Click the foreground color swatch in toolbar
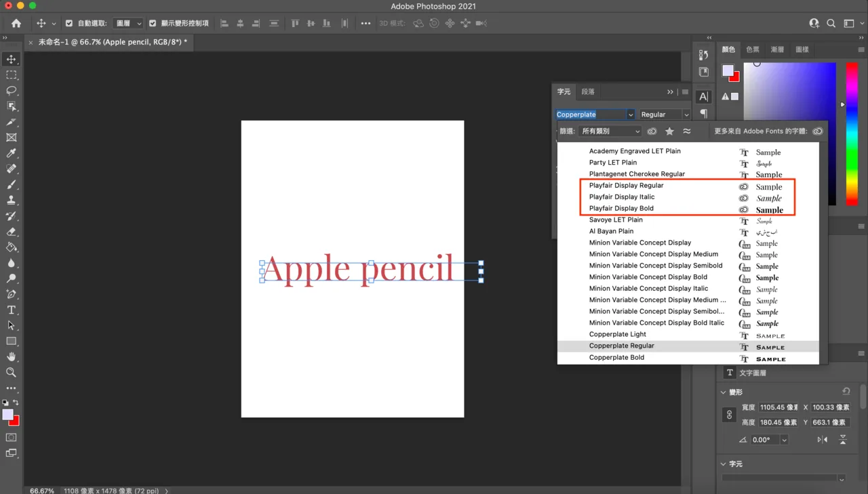Image resolution: width=868 pixels, height=494 pixels. pyautogui.click(x=7, y=414)
